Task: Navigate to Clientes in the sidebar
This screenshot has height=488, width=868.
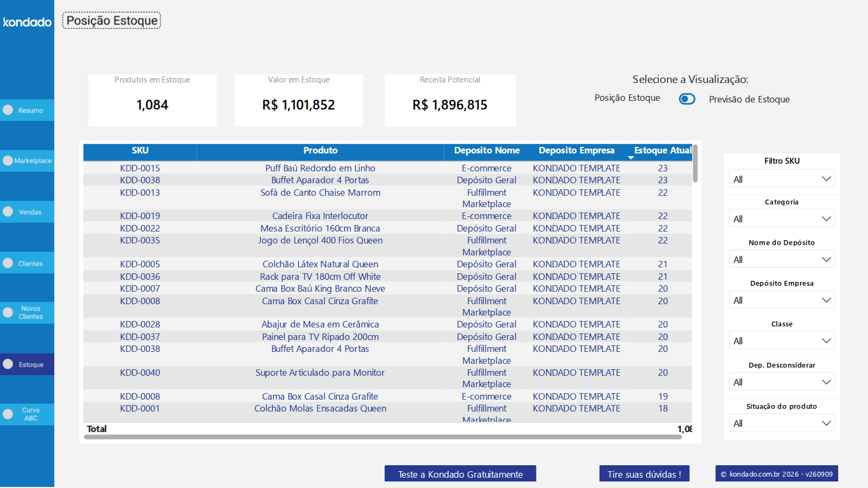Action: [27, 263]
